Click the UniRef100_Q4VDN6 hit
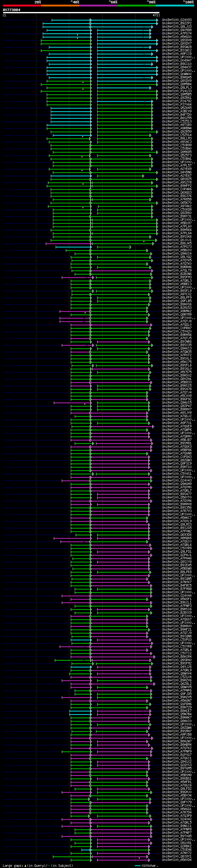This screenshot has height=868, width=197. (177, 172)
